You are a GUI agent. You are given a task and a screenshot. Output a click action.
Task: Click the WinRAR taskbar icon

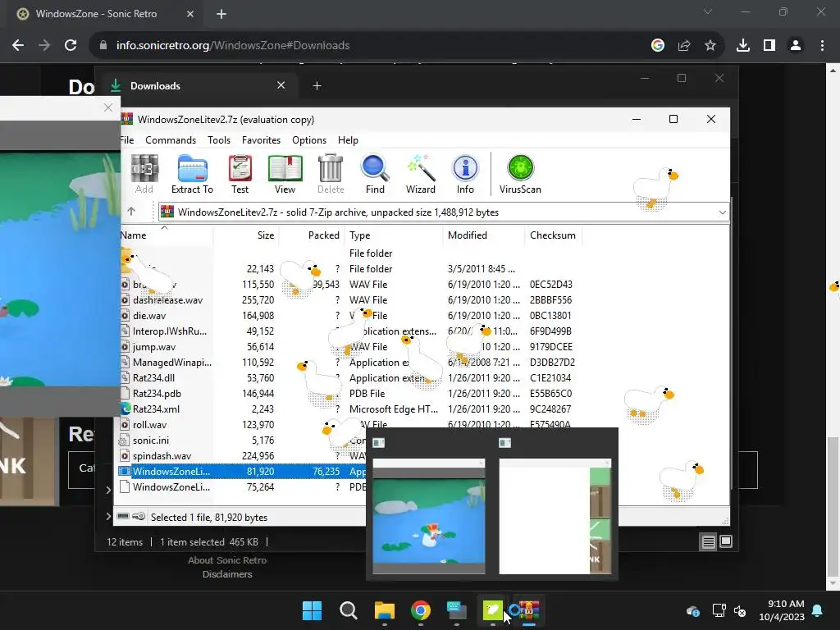click(529, 610)
